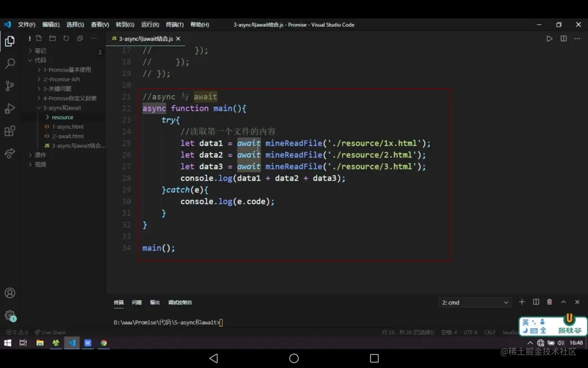Add a new terminal with plus icon
588x368 pixels.
pyautogui.click(x=522, y=302)
